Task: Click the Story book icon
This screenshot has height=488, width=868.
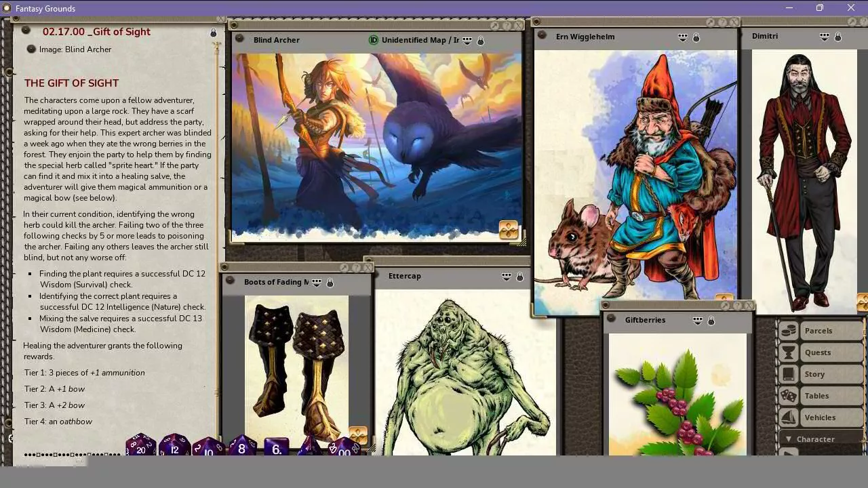Action: [x=789, y=374]
